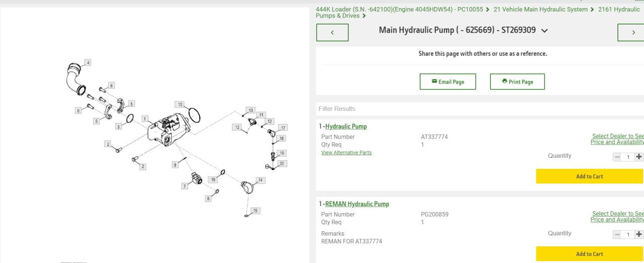This screenshot has height=263, width=644.
Task: Click the Email Page button
Action: (447, 82)
